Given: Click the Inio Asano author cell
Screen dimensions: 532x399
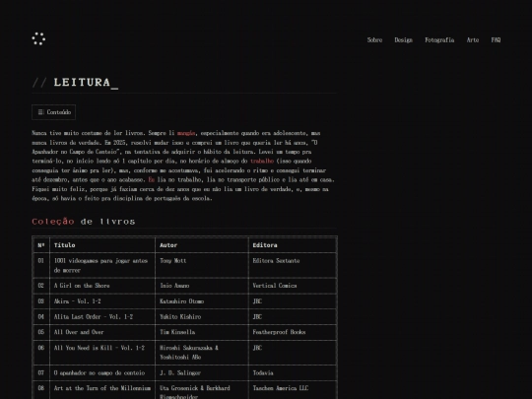Looking at the screenshot, I should (x=202, y=286).
